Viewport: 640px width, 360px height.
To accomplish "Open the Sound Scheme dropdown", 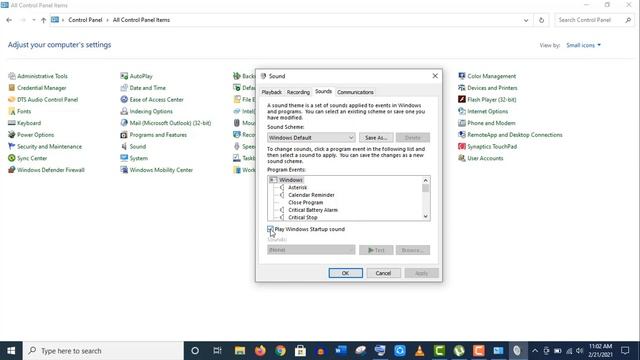I will [311, 138].
